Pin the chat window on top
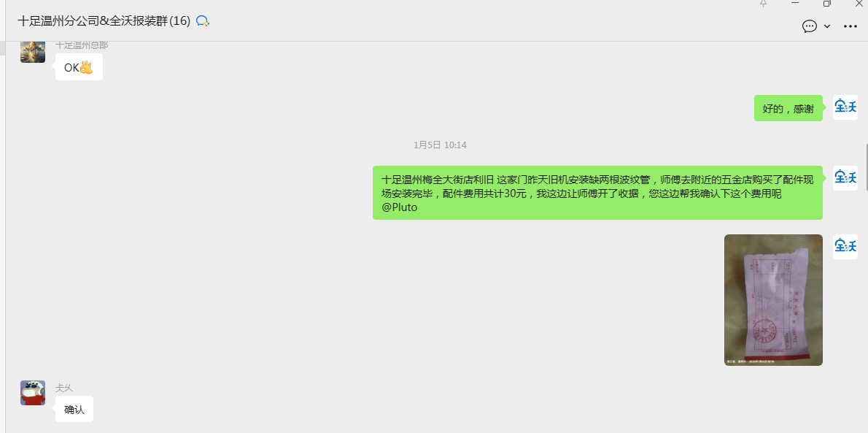868x433 pixels. tap(763, 4)
